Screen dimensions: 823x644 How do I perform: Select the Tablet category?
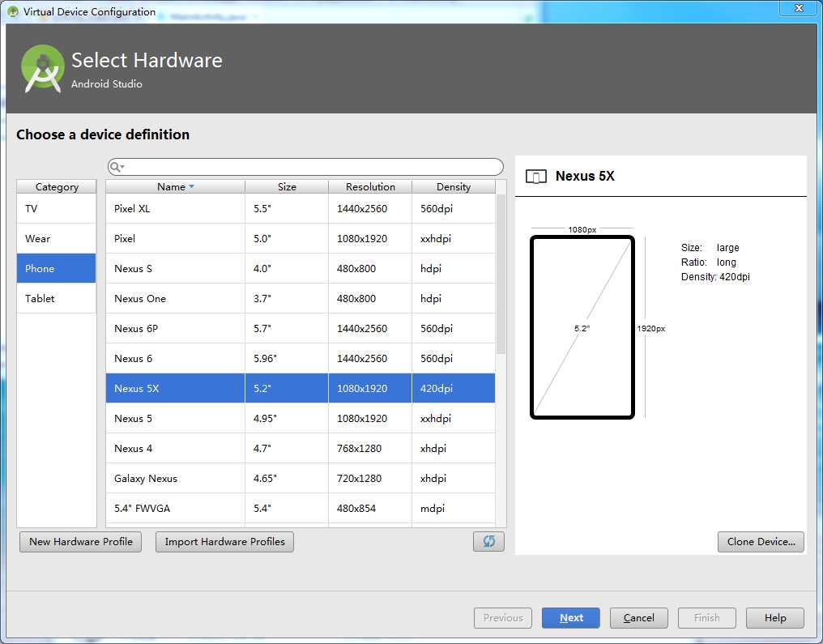pyautogui.click(x=56, y=298)
